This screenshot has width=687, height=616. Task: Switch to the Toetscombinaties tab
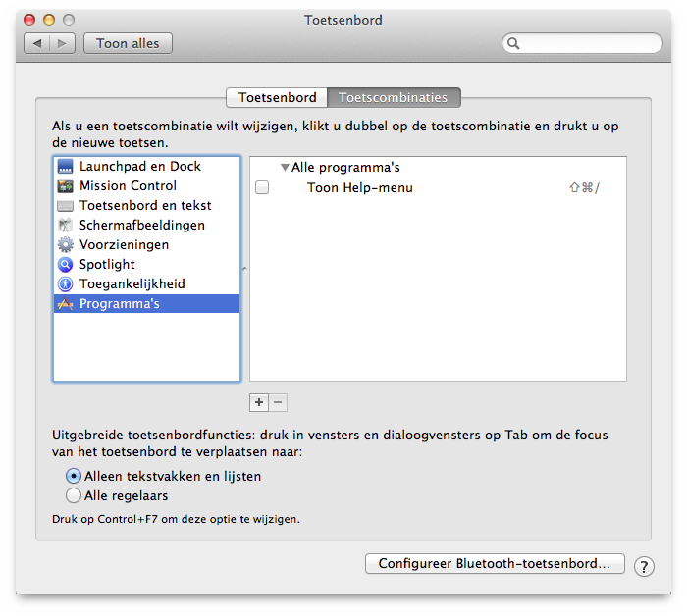394,97
